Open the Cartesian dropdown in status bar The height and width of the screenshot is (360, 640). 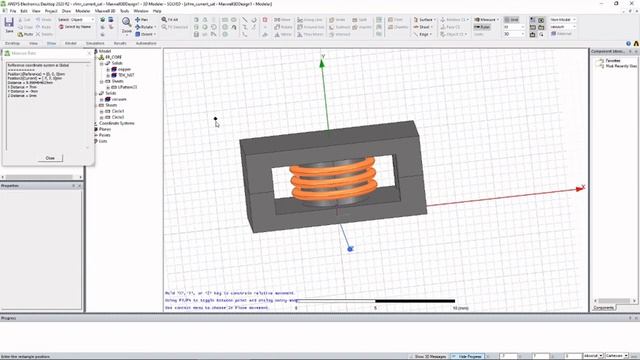[617, 356]
